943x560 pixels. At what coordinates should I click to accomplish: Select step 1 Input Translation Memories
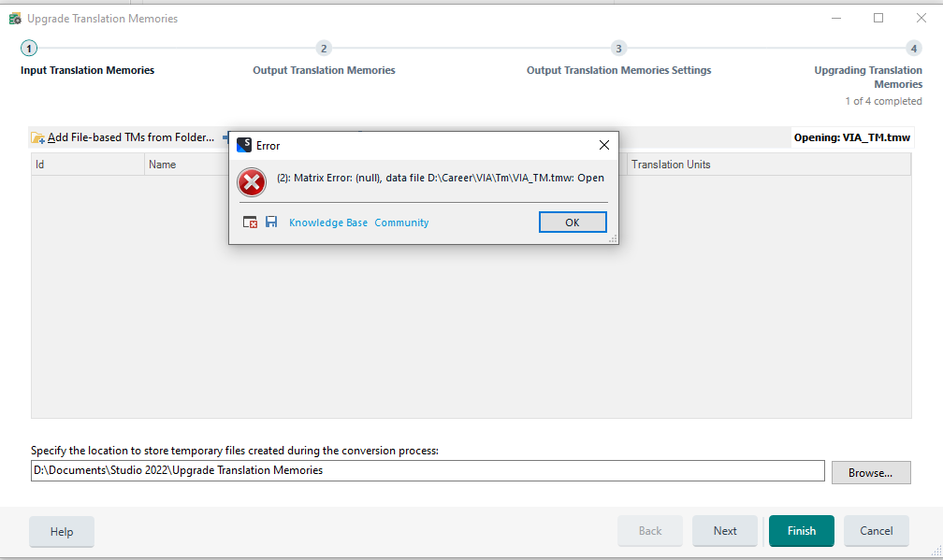tap(29, 48)
